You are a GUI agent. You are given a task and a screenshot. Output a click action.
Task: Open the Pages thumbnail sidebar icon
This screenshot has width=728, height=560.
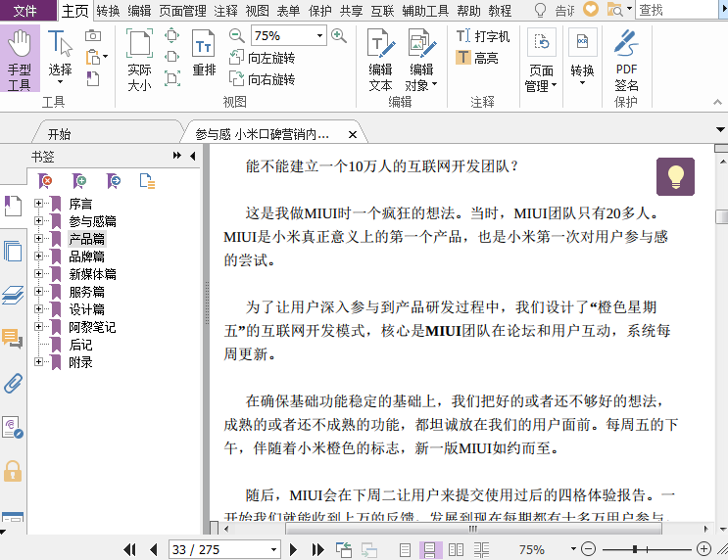point(13,251)
